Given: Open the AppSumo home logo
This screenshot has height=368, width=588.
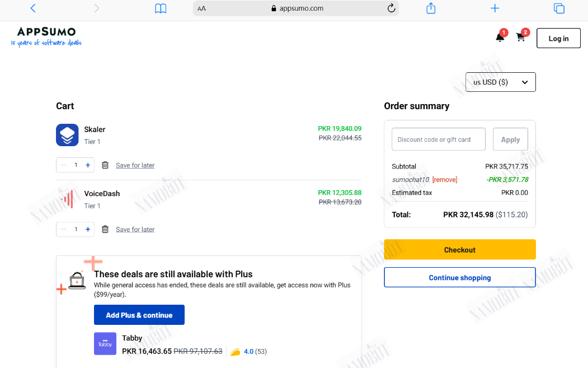Looking at the screenshot, I should click(x=46, y=36).
